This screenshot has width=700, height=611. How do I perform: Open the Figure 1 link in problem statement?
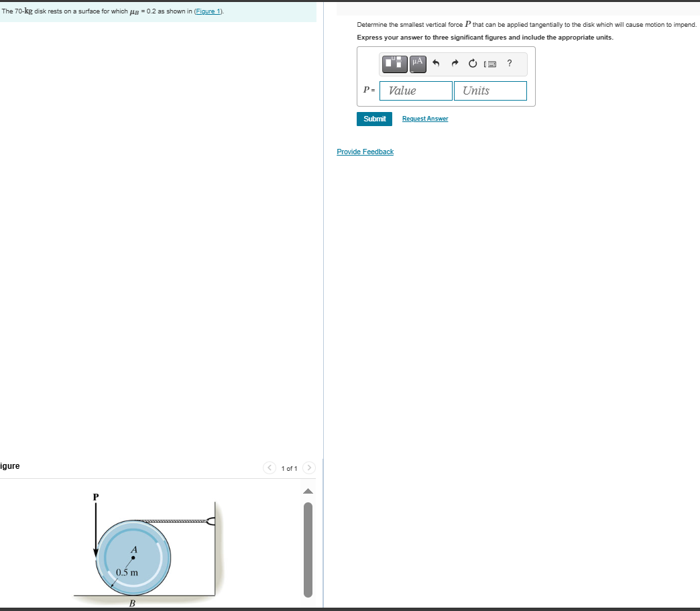(208, 11)
